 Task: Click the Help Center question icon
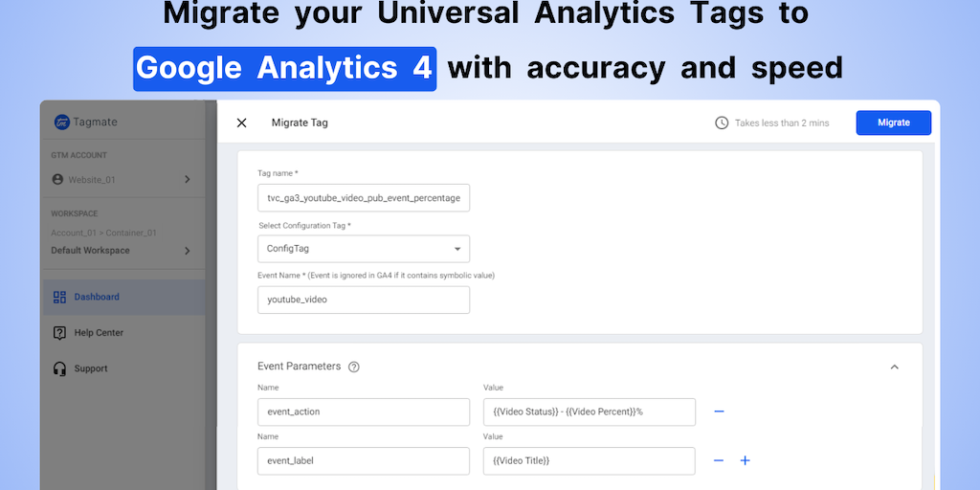coord(59,333)
